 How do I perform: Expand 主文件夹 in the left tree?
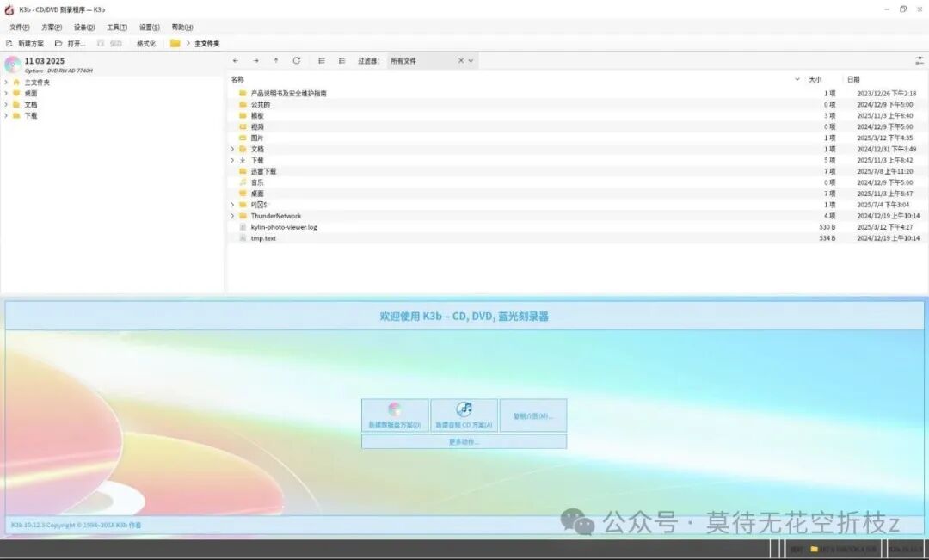(6, 83)
